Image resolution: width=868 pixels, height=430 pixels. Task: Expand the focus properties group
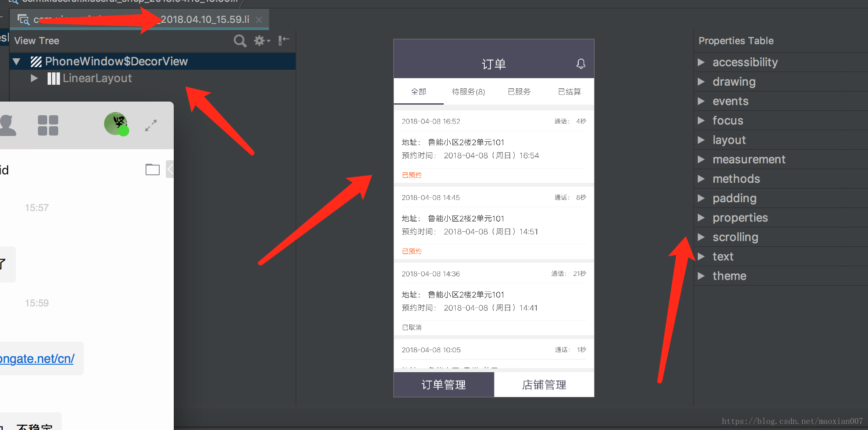click(x=701, y=121)
